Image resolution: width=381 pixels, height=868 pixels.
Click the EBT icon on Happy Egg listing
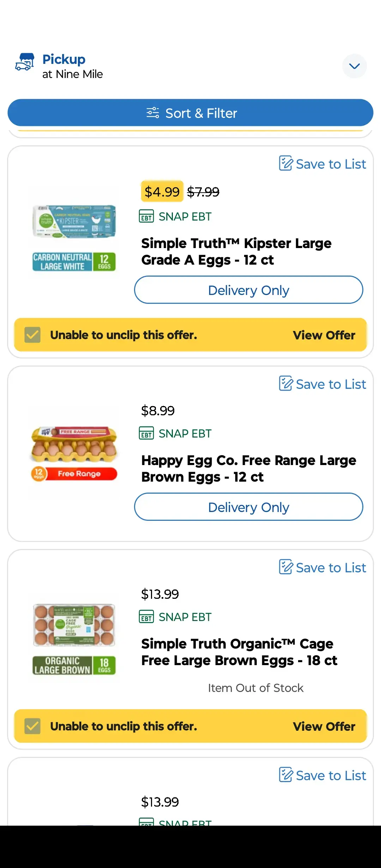click(146, 433)
